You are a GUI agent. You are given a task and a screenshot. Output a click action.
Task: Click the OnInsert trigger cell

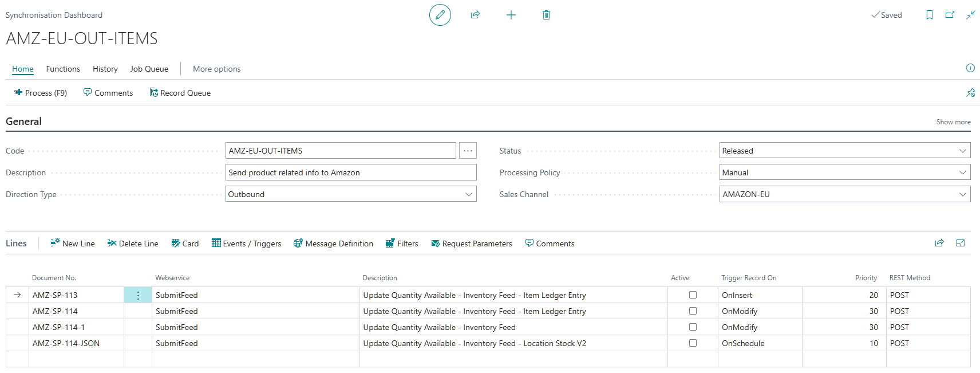pyautogui.click(x=760, y=295)
